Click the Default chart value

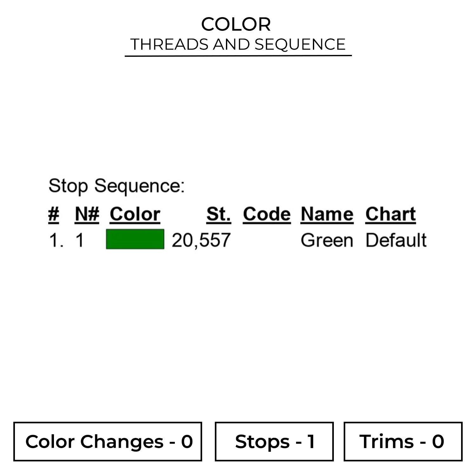click(x=396, y=240)
